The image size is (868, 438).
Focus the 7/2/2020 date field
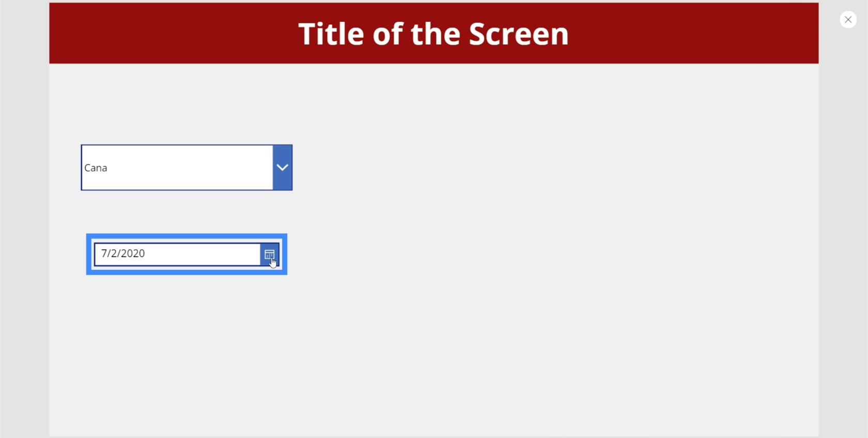pos(177,254)
